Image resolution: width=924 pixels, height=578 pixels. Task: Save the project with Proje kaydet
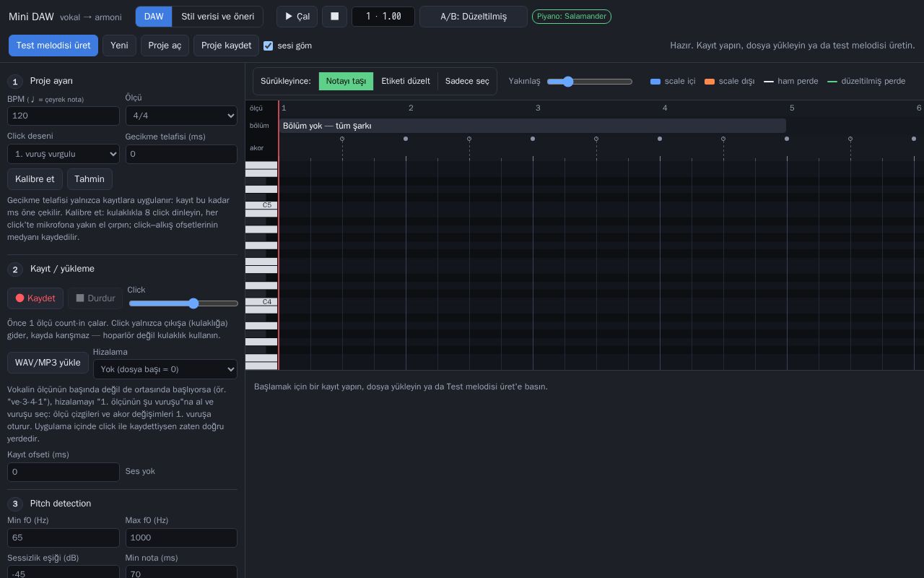tap(226, 46)
